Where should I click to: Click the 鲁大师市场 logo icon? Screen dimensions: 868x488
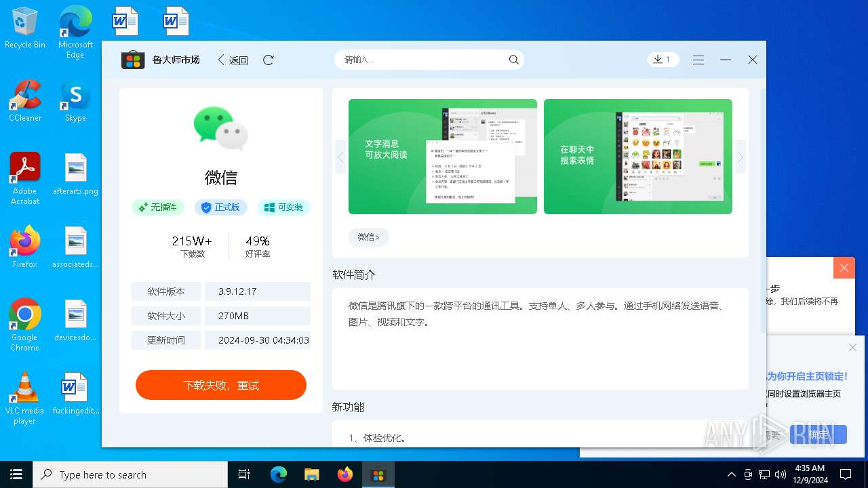point(133,60)
